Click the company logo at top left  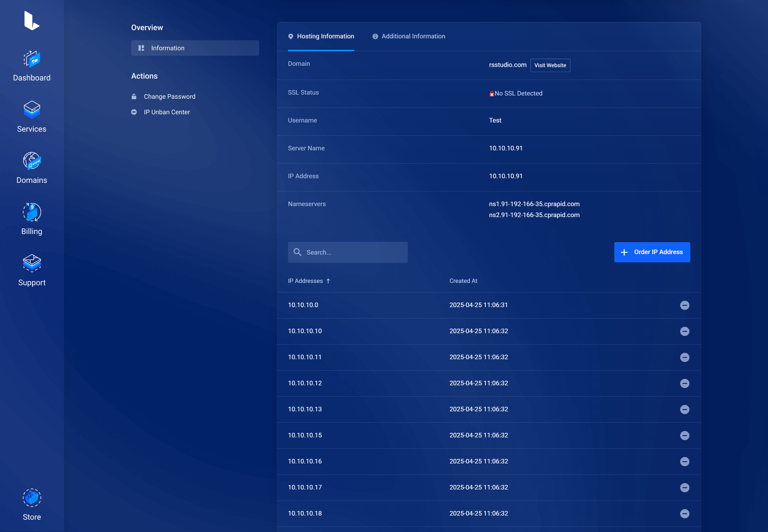(32, 21)
